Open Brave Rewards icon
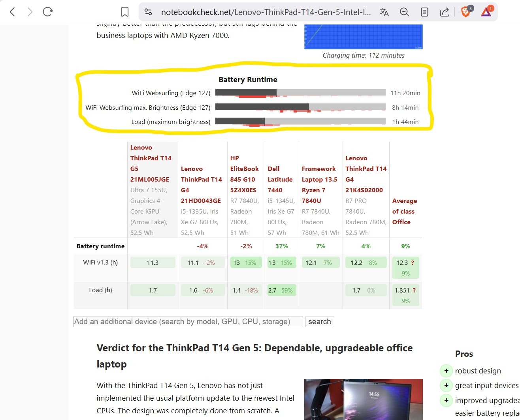 coord(487,11)
